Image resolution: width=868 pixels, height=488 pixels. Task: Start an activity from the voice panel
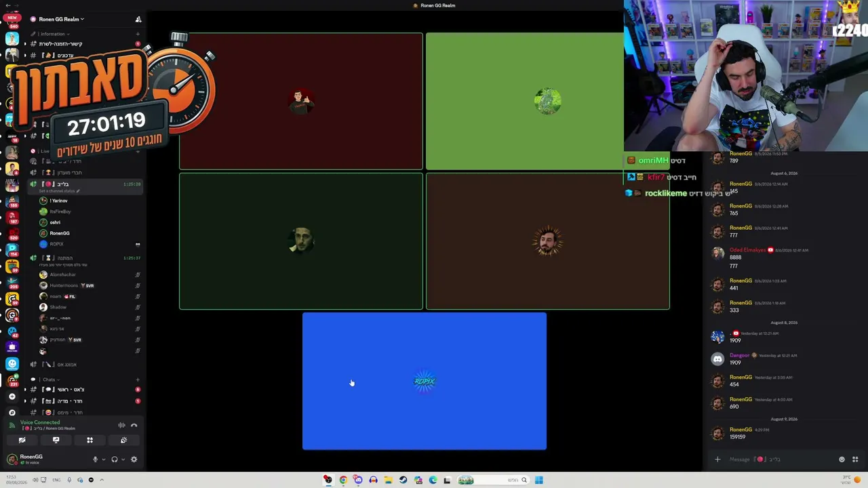(x=90, y=440)
